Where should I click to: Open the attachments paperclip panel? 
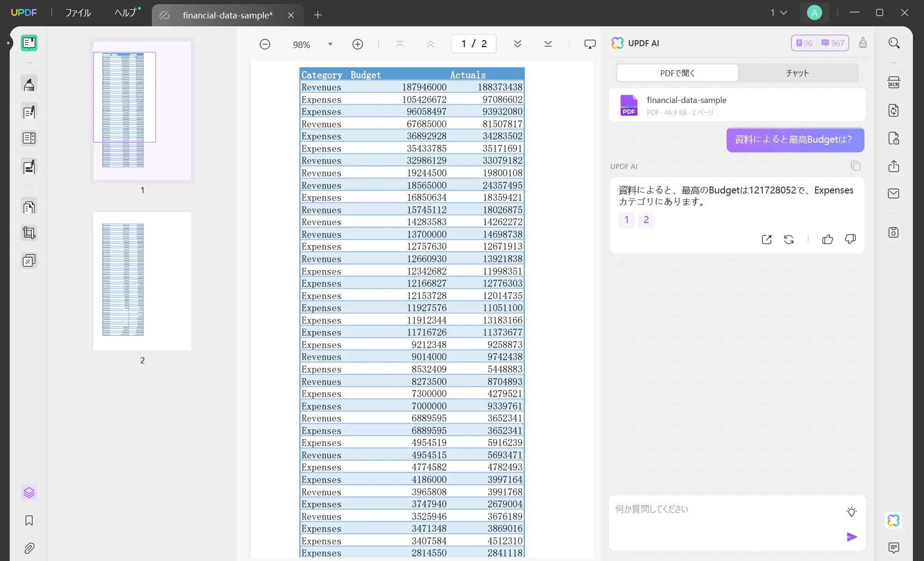(29, 548)
